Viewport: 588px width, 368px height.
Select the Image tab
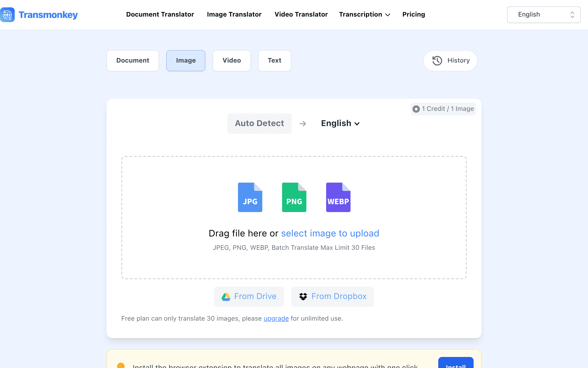[186, 60]
